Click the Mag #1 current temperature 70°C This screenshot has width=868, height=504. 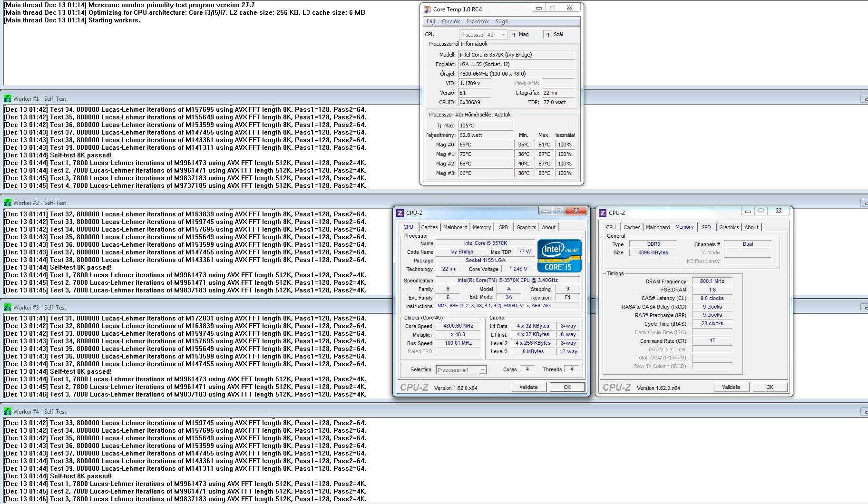[486, 154]
